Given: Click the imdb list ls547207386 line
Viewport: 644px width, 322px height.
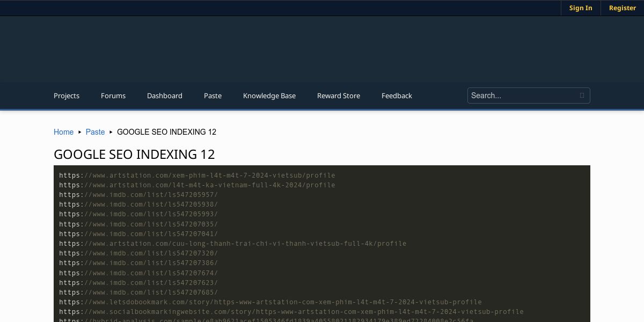Looking at the screenshot, I should coord(138,263).
